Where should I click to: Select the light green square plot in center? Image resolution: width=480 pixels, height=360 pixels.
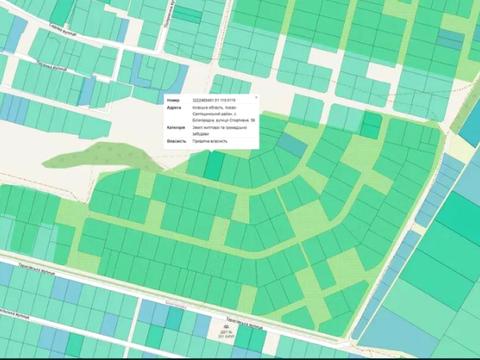pyautogui.click(x=304, y=217)
